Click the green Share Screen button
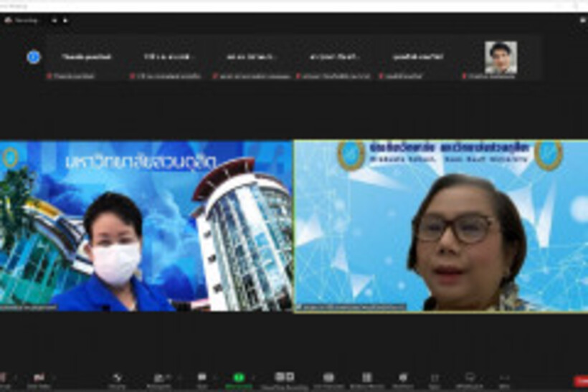 coord(239,380)
